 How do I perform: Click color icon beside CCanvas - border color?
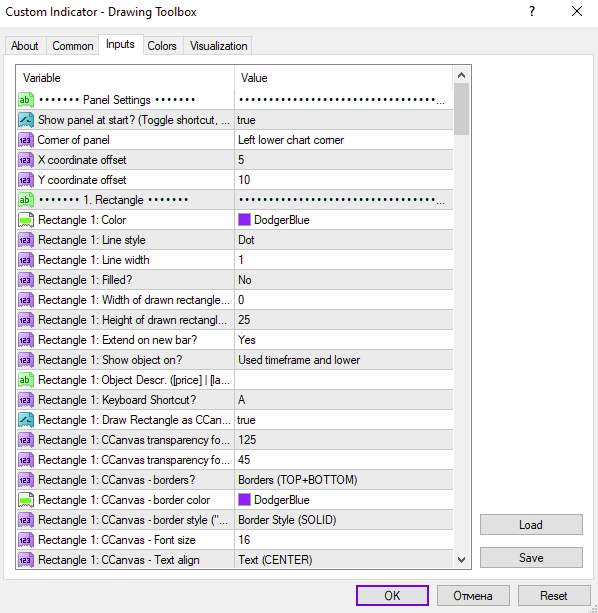pos(26,500)
